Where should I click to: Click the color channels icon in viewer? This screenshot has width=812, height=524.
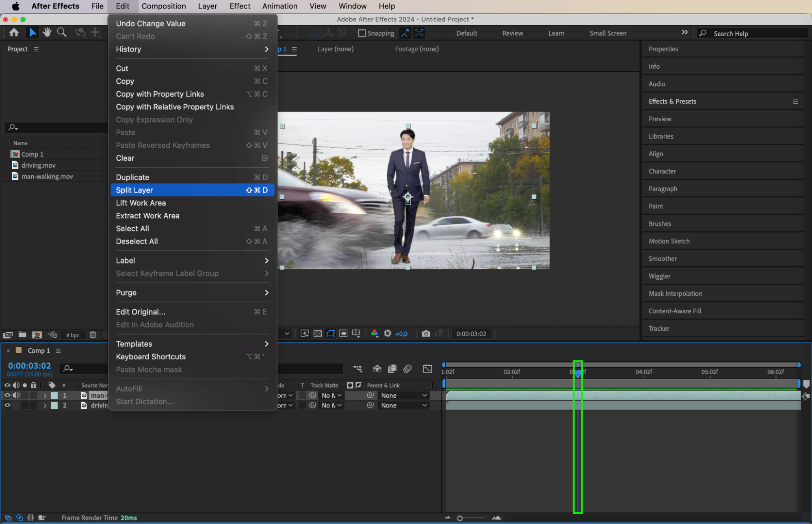point(375,334)
